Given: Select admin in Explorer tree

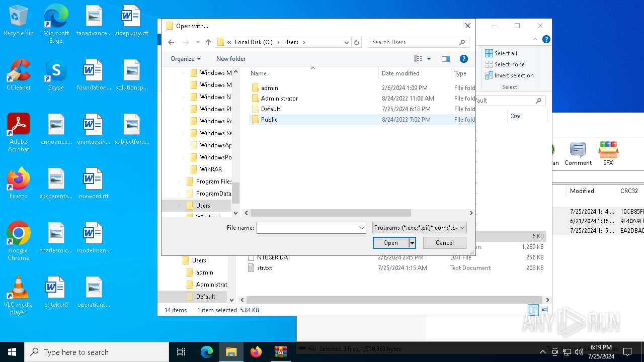Looking at the screenshot, I should click(204, 273).
